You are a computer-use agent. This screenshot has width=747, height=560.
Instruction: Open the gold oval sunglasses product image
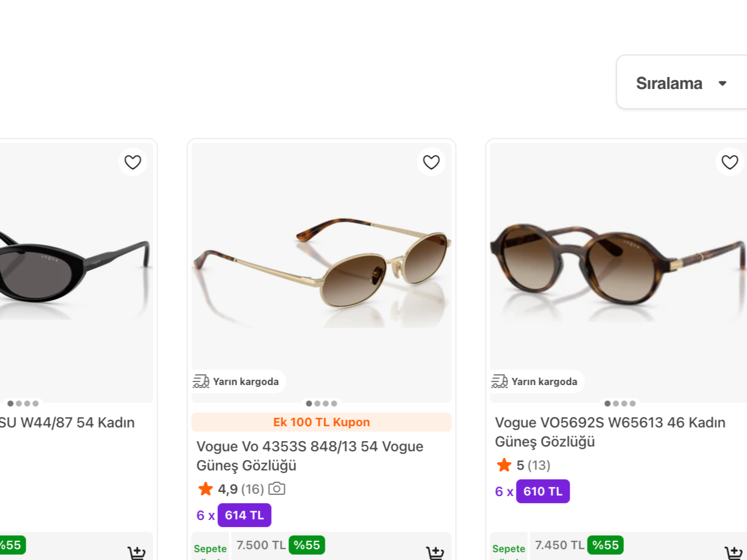321,272
